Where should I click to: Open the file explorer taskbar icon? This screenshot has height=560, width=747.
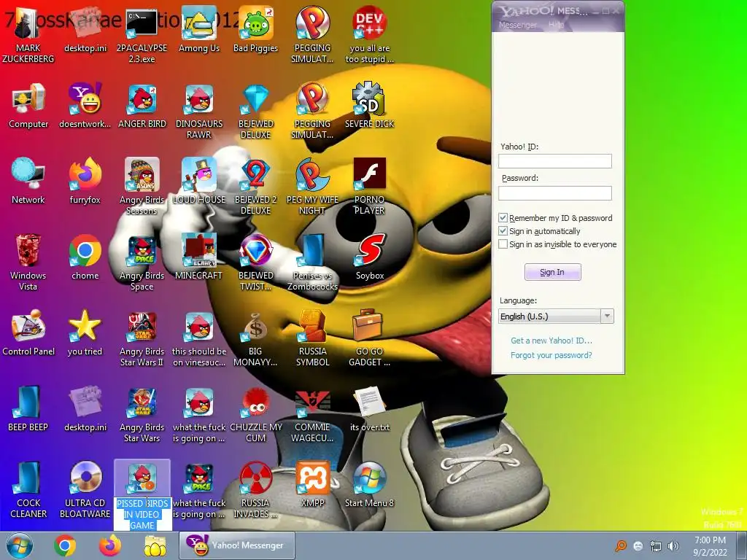[x=155, y=545]
